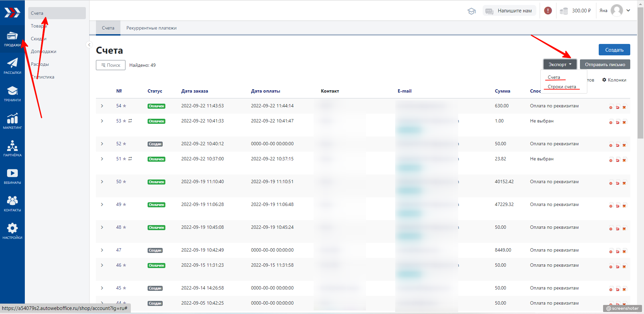Image resolution: width=644 pixels, height=314 pixels.
Task: Click Отправить письмо button
Action: [605, 64]
